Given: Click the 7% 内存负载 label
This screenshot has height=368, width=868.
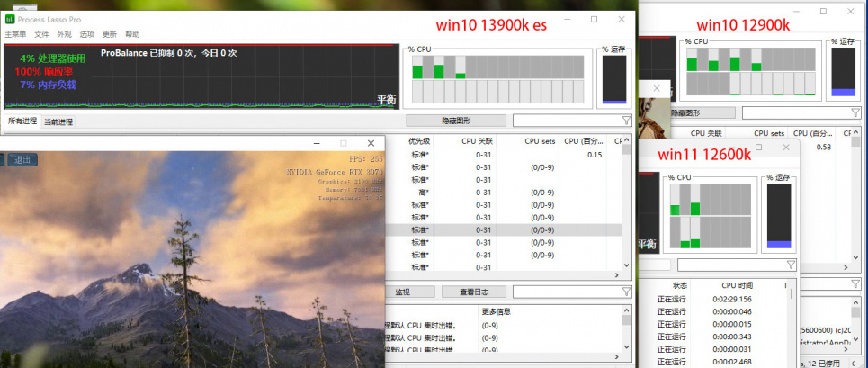Looking at the screenshot, I should [48, 85].
